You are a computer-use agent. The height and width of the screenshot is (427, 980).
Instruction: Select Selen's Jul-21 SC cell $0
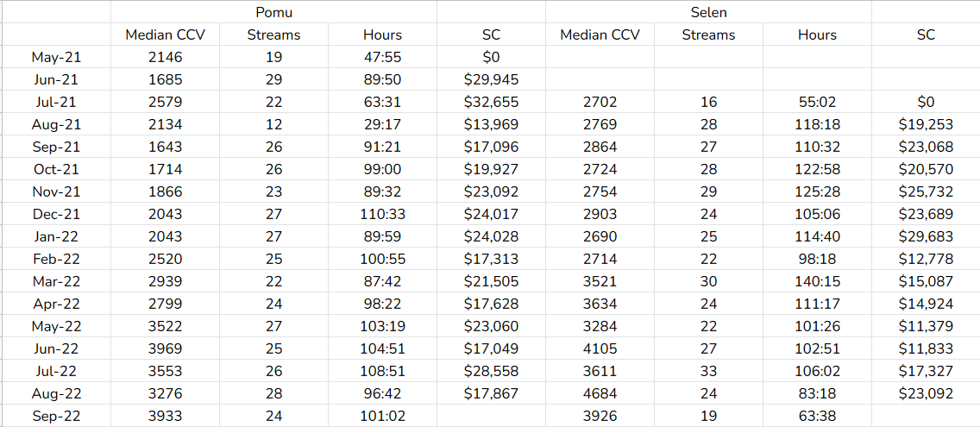(x=926, y=103)
